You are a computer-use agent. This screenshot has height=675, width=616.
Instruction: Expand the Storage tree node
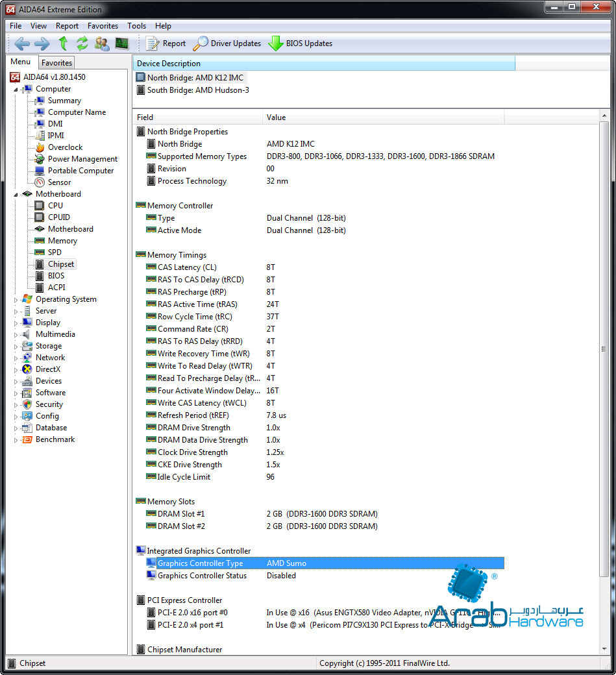[x=17, y=346]
